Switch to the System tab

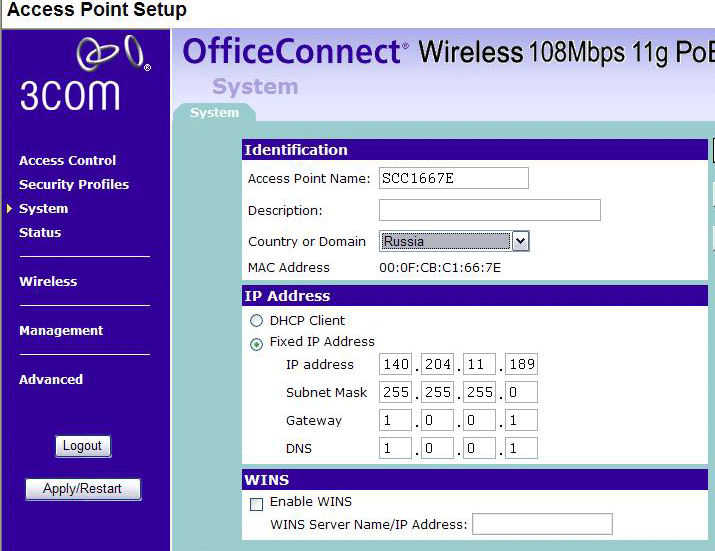(214, 113)
